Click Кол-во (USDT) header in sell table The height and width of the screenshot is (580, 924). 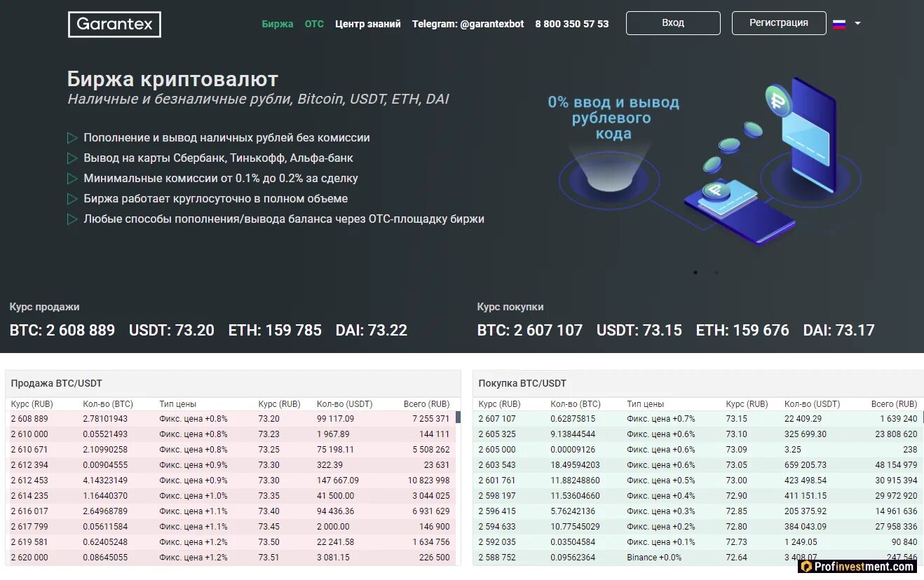tap(345, 404)
